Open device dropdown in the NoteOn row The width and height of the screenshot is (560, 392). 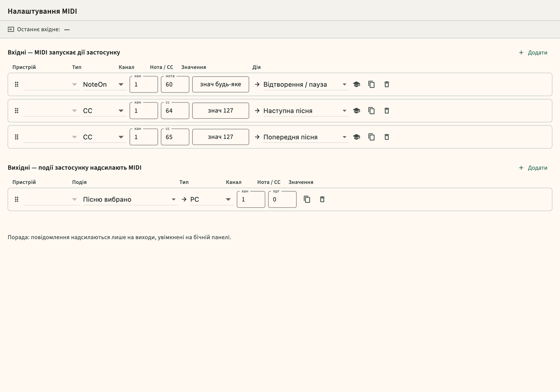tap(51, 84)
